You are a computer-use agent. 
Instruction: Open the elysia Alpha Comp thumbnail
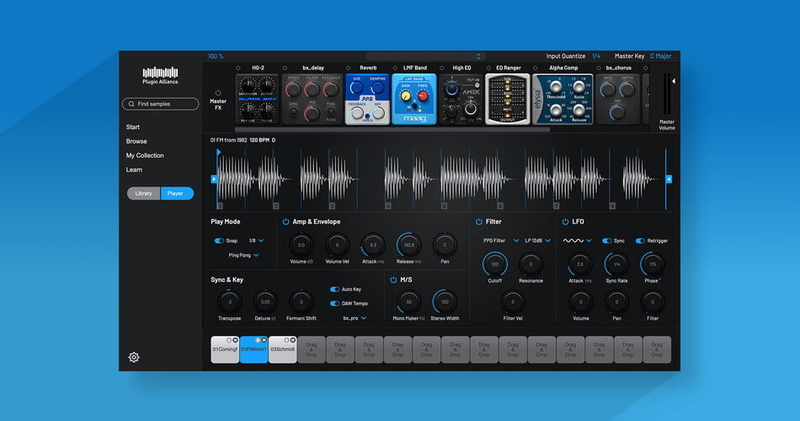tap(563, 99)
